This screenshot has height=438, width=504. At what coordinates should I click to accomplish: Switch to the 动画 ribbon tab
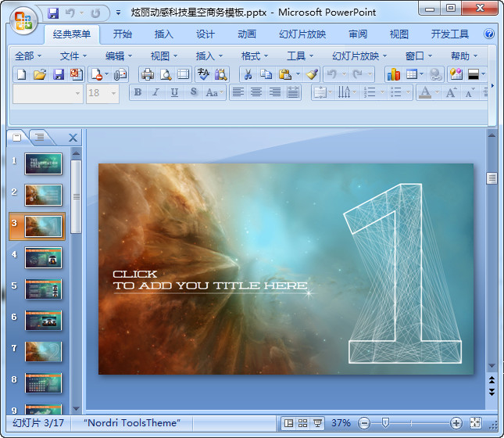pos(247,34)
